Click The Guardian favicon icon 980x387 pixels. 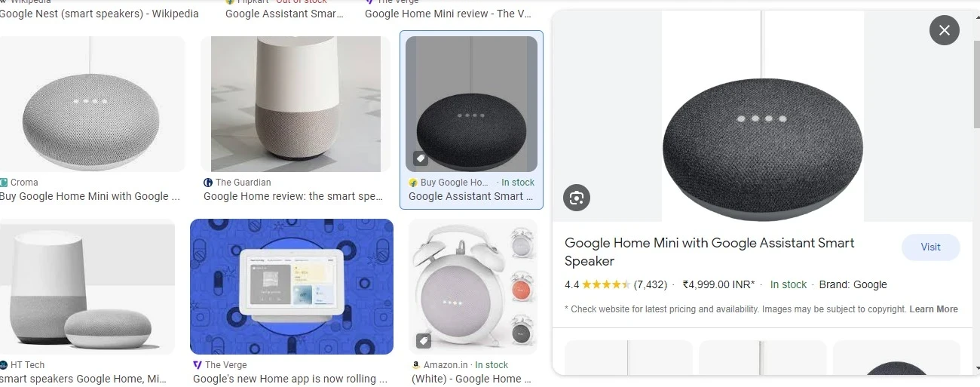208,183
